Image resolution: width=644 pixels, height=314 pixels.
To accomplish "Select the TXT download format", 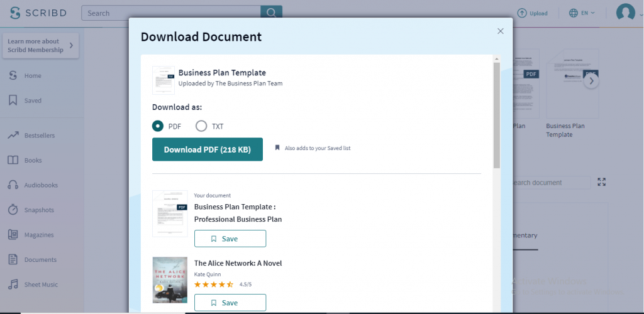I will click(x=201, y=126).
